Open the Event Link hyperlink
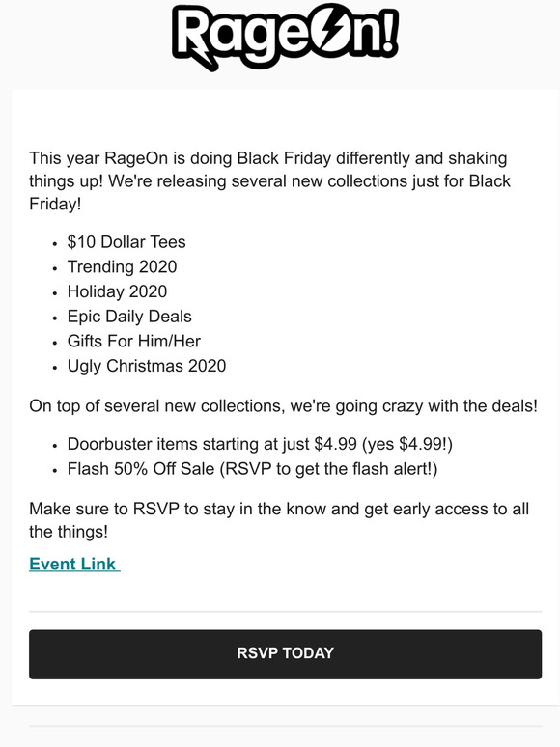560x747 pixels. [x=74, y=564]
